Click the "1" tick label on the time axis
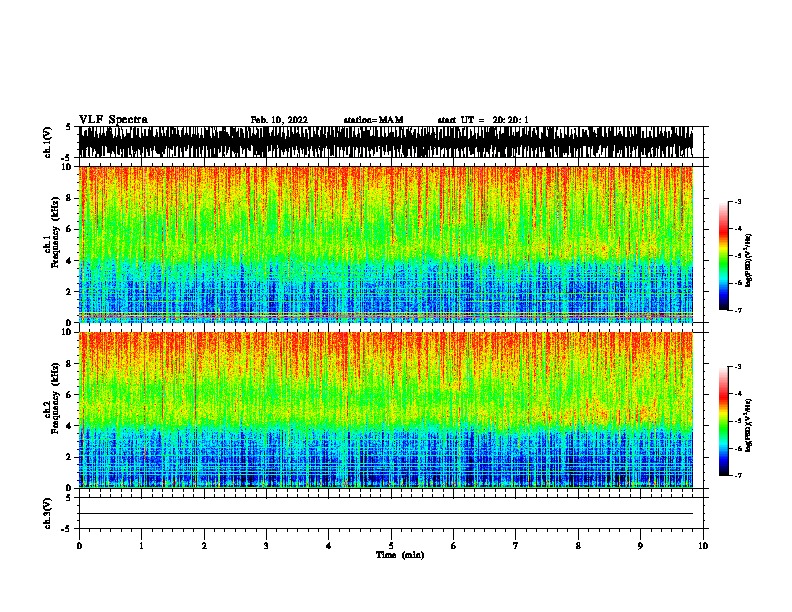 (141, 546)
